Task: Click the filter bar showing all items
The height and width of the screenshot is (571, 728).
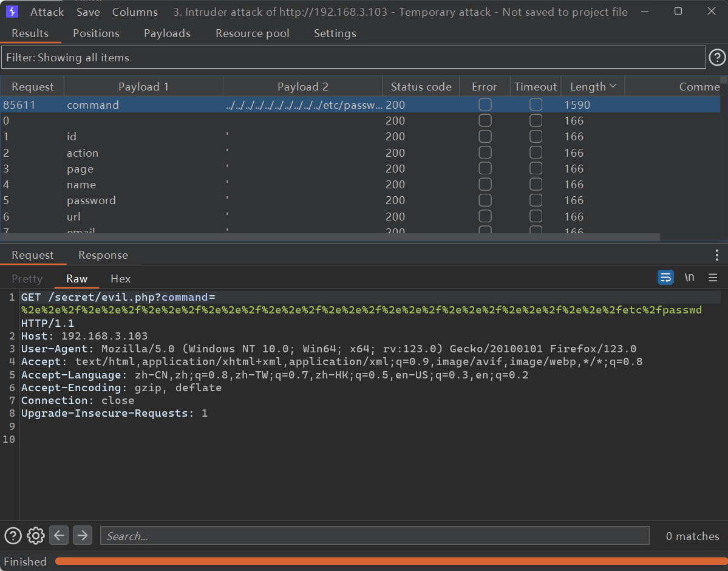Action: pyautogui.click(x=353, y=58)
